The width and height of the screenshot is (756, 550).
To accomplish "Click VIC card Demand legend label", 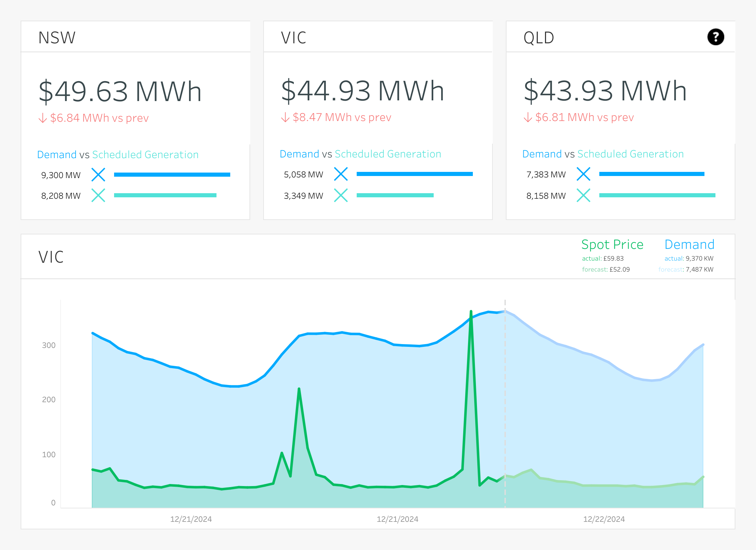I will coord(299,154).
